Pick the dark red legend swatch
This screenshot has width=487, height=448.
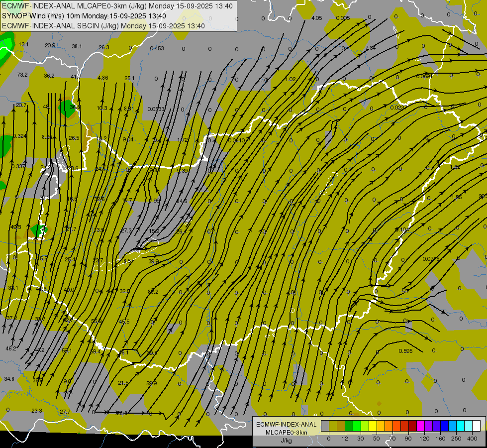(x=413, y=426)
